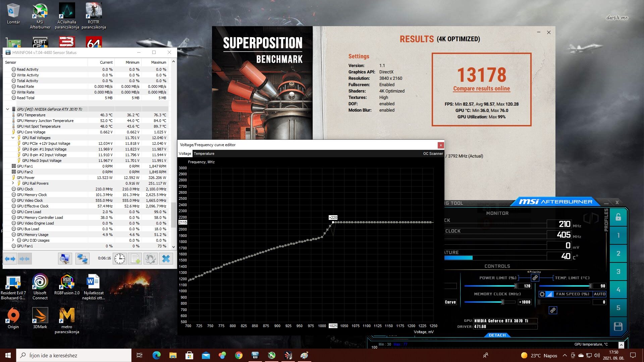This screenshot has height=362, width=644.
Task: Toggle power and temp limit link
Action: 535,278
